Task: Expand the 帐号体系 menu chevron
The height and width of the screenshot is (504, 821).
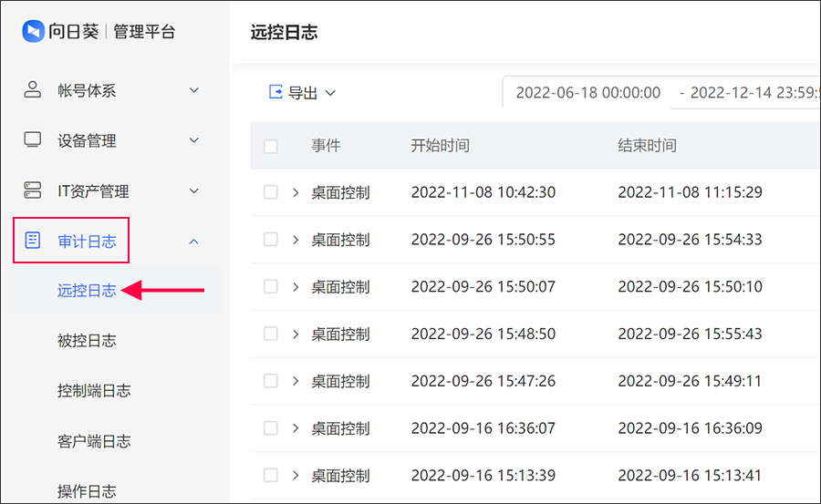Action: 193,90
